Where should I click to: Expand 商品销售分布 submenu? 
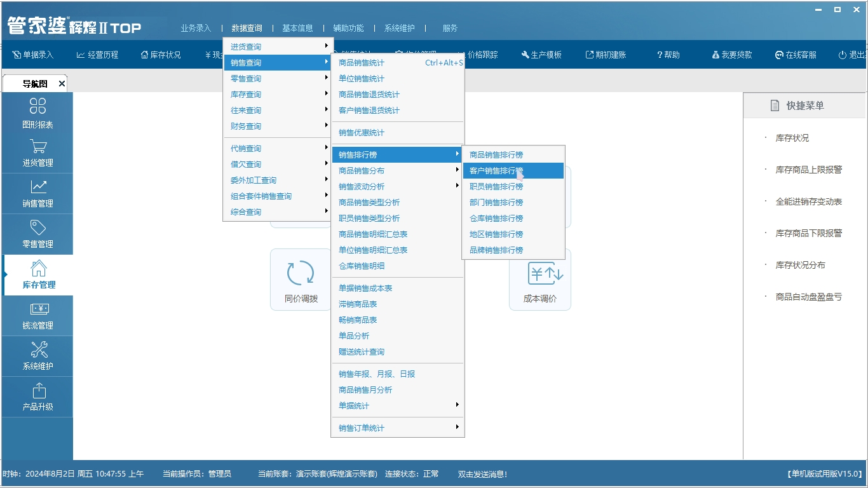tap(398, 171)
